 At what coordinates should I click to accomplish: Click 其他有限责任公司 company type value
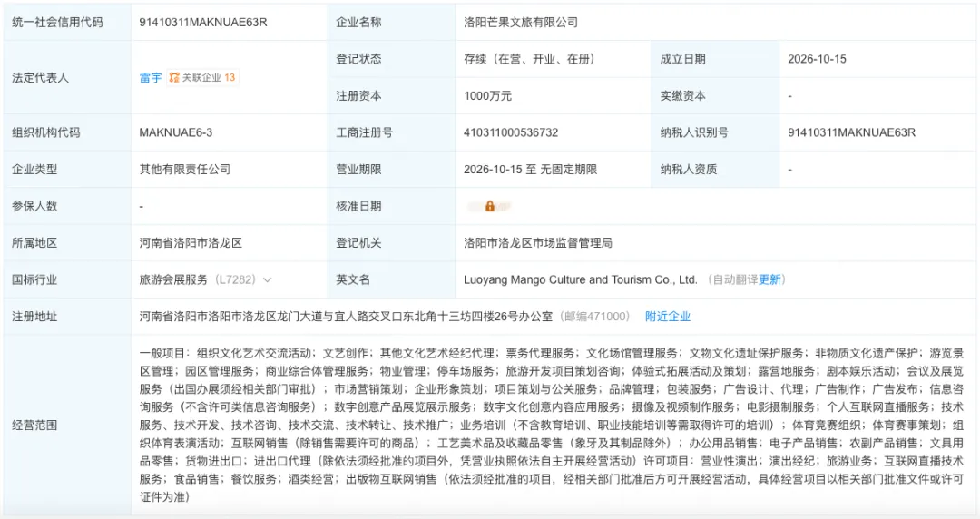click(x=185, y=169)
